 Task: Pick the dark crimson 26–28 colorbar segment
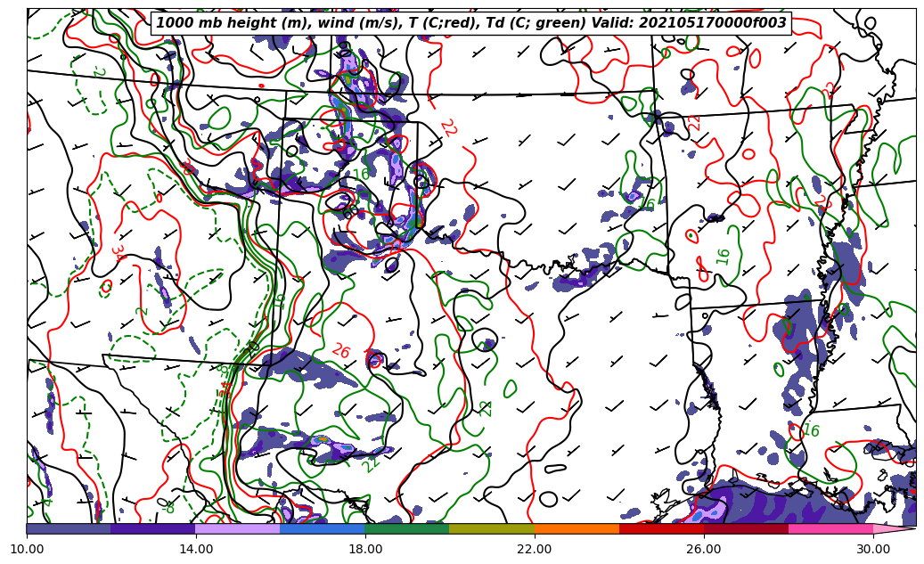pos(746,528)
